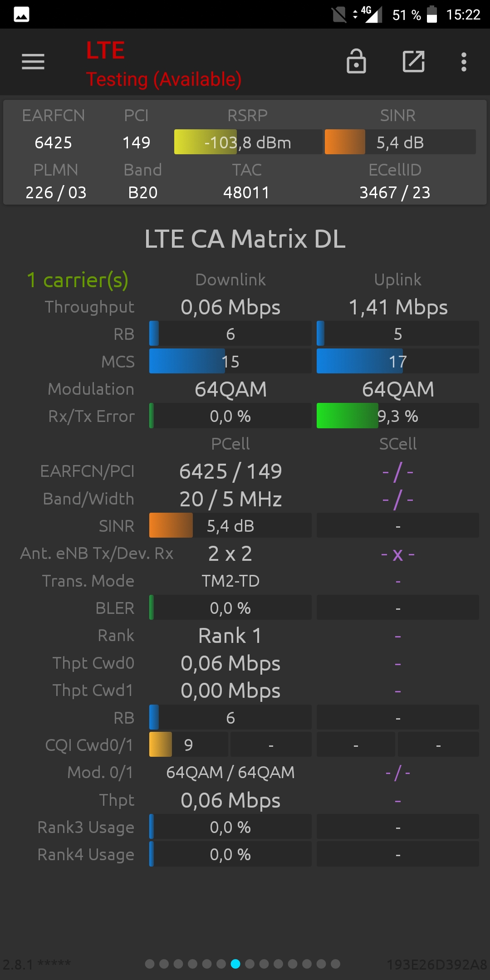Tap the 4G signal status icon

[x=368, y=14]
